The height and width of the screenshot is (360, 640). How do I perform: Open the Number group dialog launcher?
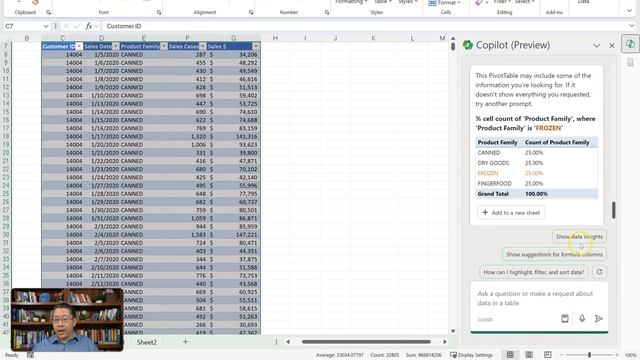[x=327, y=13]
